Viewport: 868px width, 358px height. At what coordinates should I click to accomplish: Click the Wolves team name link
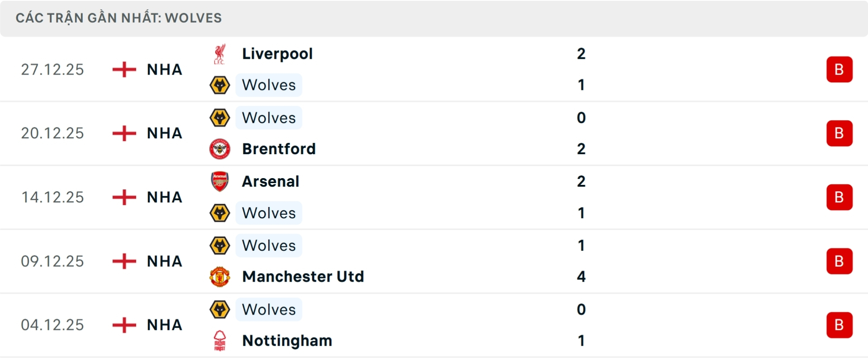[269, 85]
